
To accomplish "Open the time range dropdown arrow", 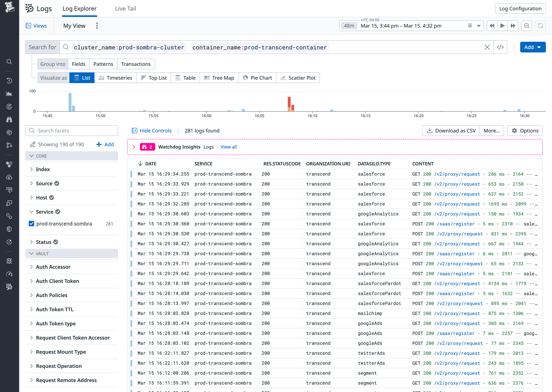I will pos(479,26).
